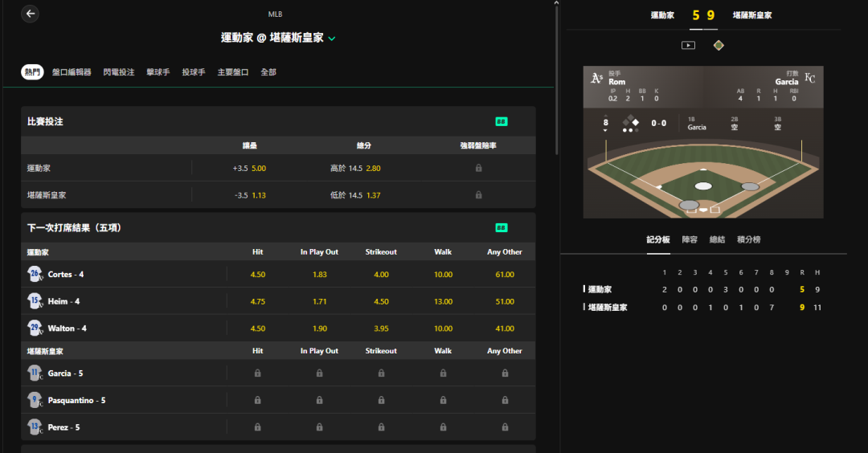Click the locked Walk cell for Pasquantino
Screen dimensions: 868x453
pyautogui.click(x=443, y=401)
